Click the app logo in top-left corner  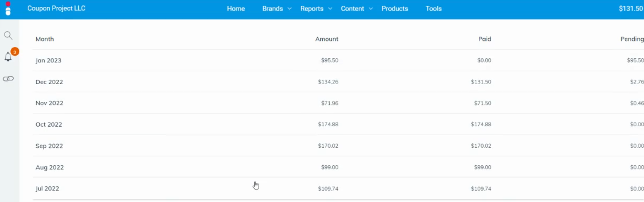(x=8, y=8)
